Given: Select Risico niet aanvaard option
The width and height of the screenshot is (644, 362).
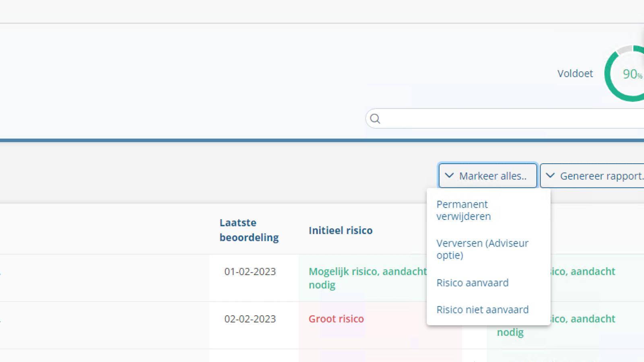Looking at the screenshot, I should click(x=483, y=310).
